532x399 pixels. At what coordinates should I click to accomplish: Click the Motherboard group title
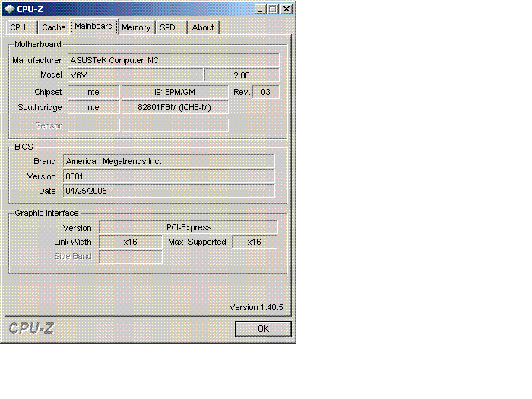tap(38, 44)
